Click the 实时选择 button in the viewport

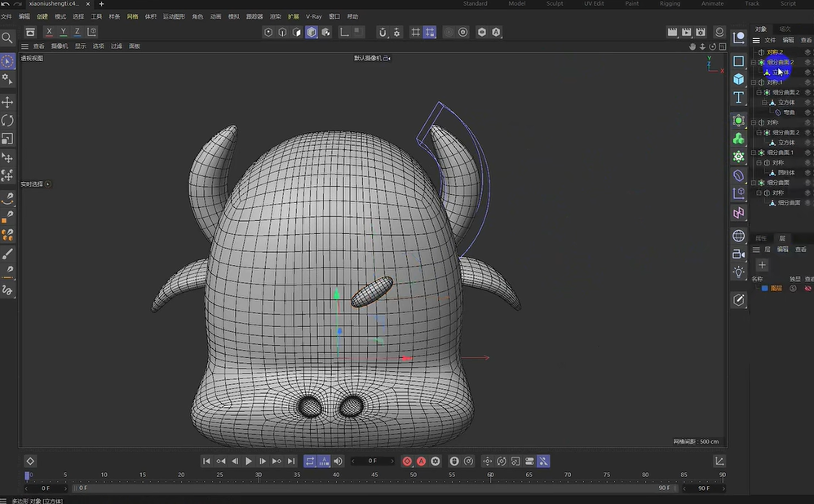pyautogui.click(x=31, y=184)
